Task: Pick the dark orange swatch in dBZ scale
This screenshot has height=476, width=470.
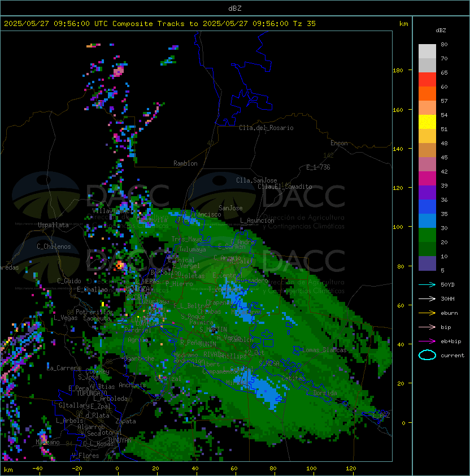Action: click(x=427, y=94)
